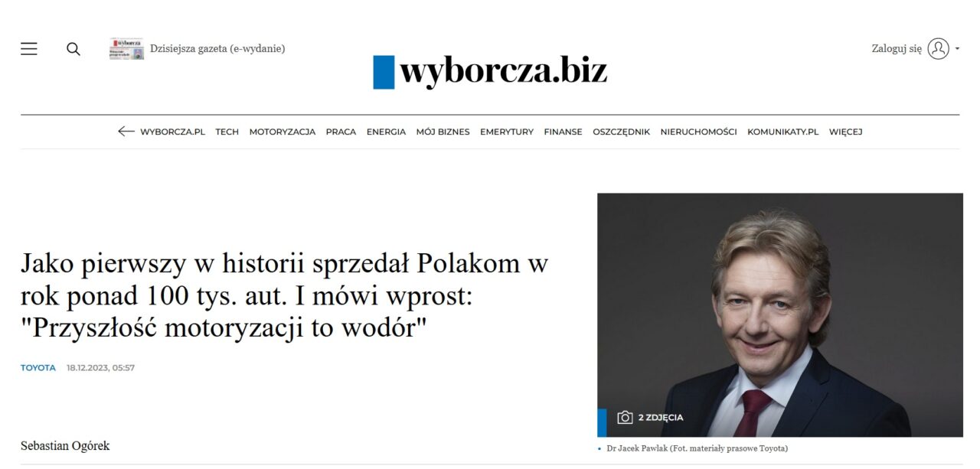980x469 pixels.
Task: Expand the WIĘCEJ menu
Action: 846,132
